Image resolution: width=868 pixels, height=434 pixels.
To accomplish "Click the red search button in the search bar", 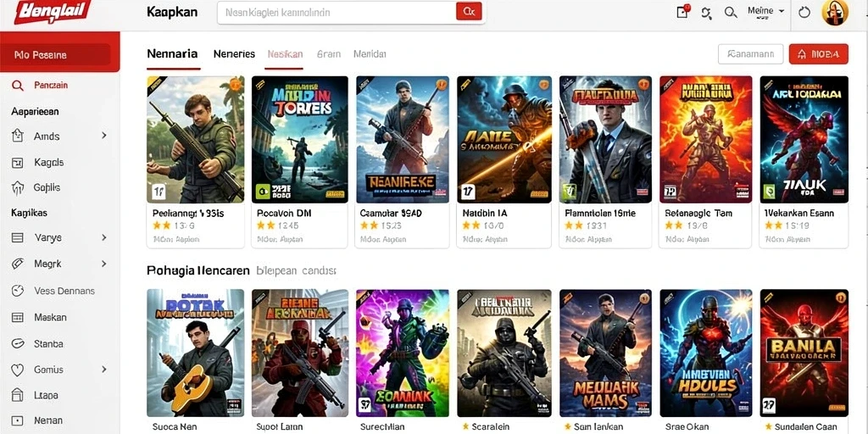I will pyautogui.click(x=468, y=11).
